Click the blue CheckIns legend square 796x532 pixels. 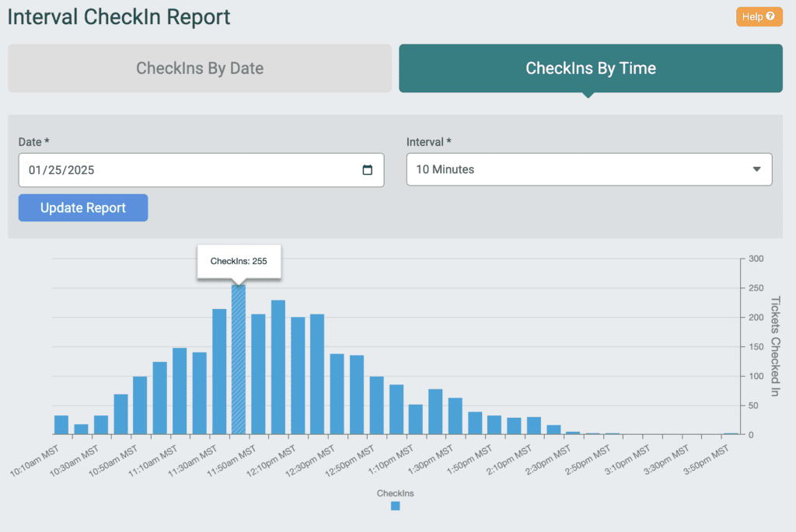395,506
